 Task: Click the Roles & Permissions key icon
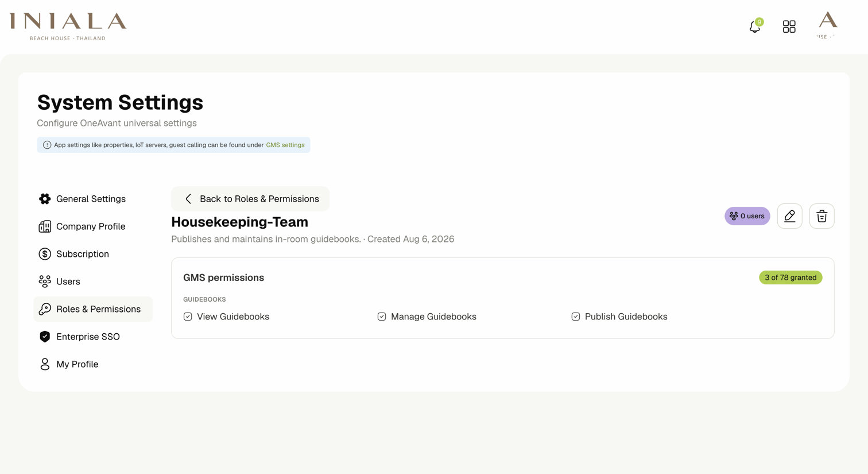tap(45, 309)
